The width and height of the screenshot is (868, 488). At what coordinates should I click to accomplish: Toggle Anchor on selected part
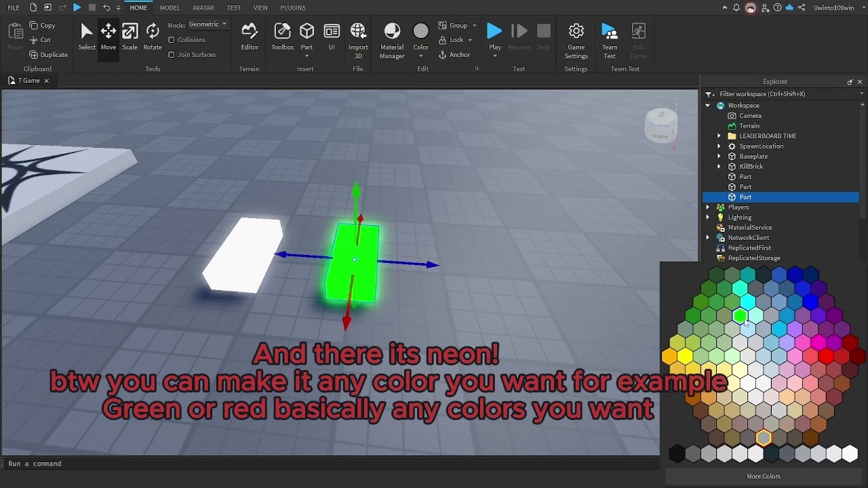[x=454, y=55]
